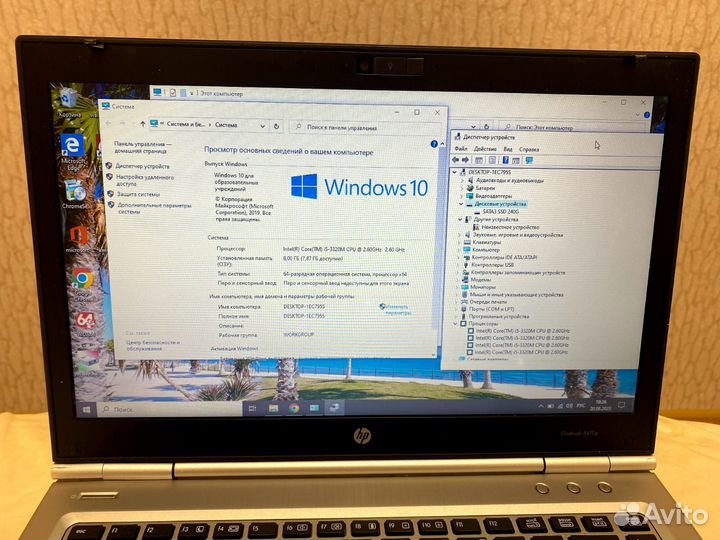This screenshot has width=720, height=540.
Task: Select Неизвестное устройство in device tree
Action: (x=510, y=227)
